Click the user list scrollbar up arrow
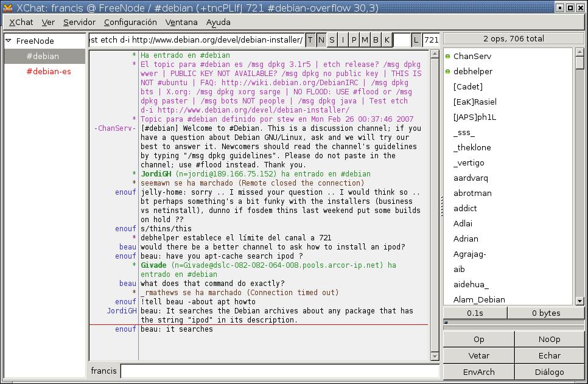 (x=579, y=52)
